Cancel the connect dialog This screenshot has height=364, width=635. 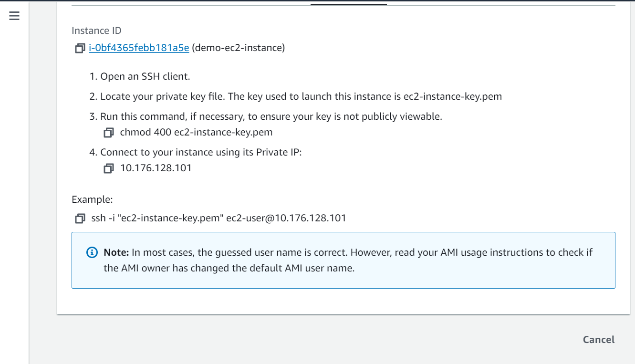pos(599,340)
